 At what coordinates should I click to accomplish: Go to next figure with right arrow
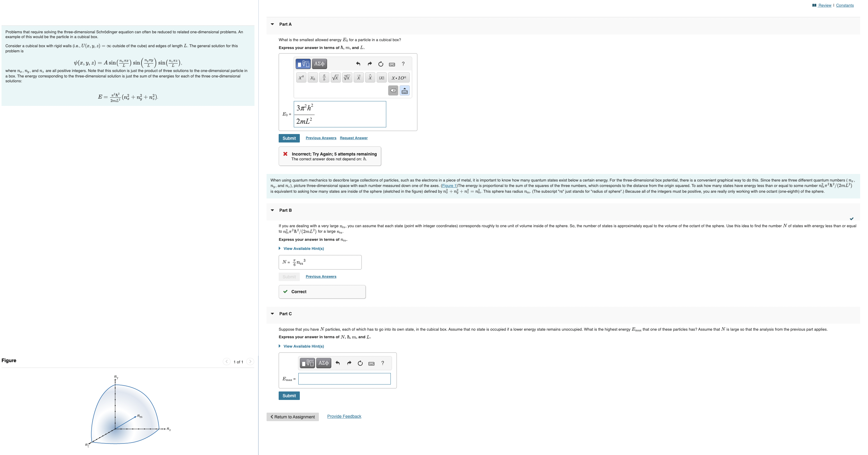(250, 362)
